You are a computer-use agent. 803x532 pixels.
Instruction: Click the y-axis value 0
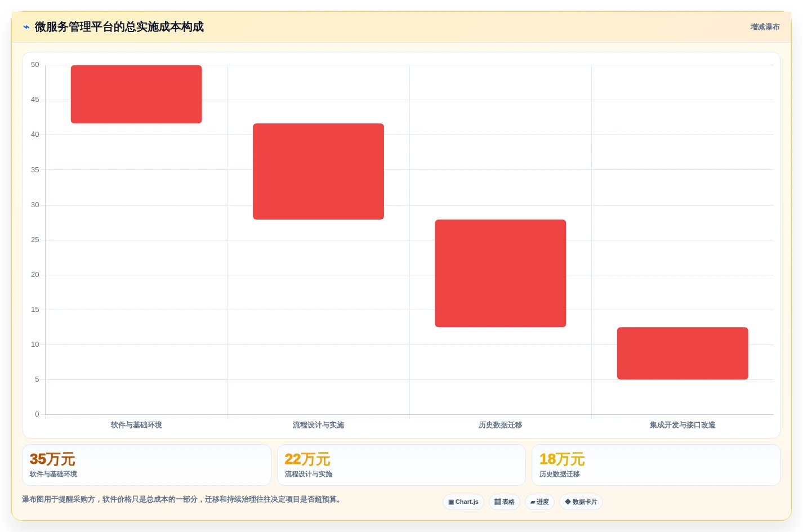pyautogui.click(x=37, y=414)
